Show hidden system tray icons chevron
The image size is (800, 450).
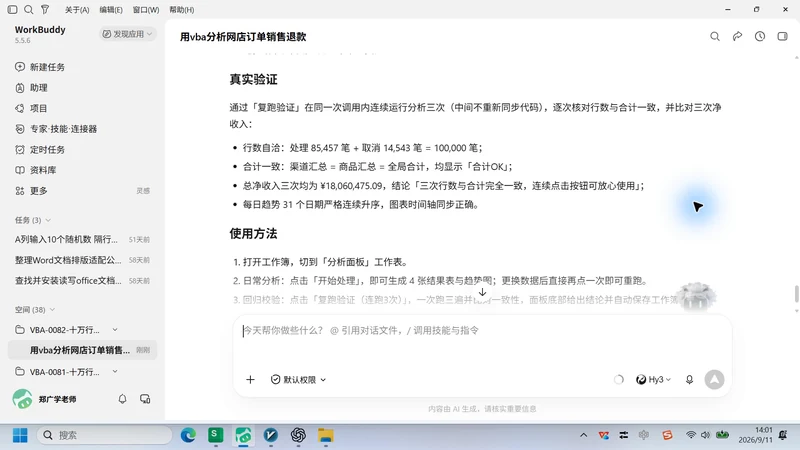point(584,435)
